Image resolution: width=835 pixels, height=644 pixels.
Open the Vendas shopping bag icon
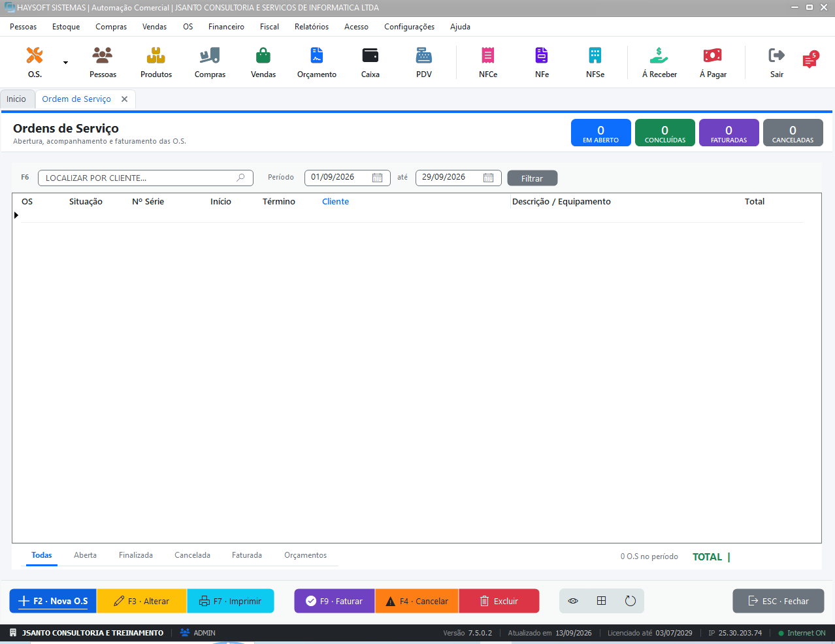coord(263,62)
